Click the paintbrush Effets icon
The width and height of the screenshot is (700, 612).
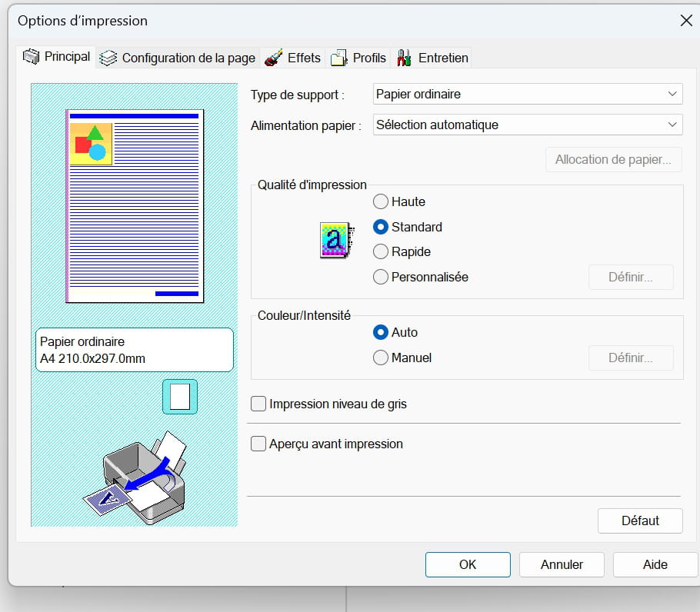tap(273, 58)
